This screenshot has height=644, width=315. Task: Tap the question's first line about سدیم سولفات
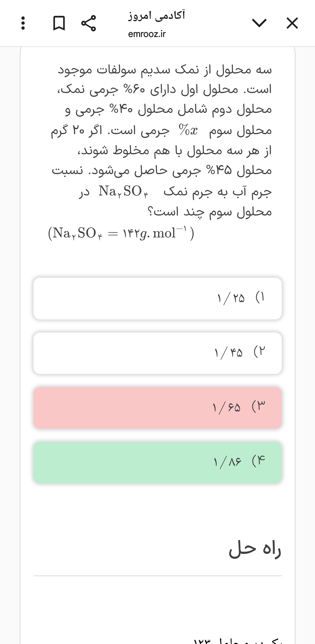[165, 70]
